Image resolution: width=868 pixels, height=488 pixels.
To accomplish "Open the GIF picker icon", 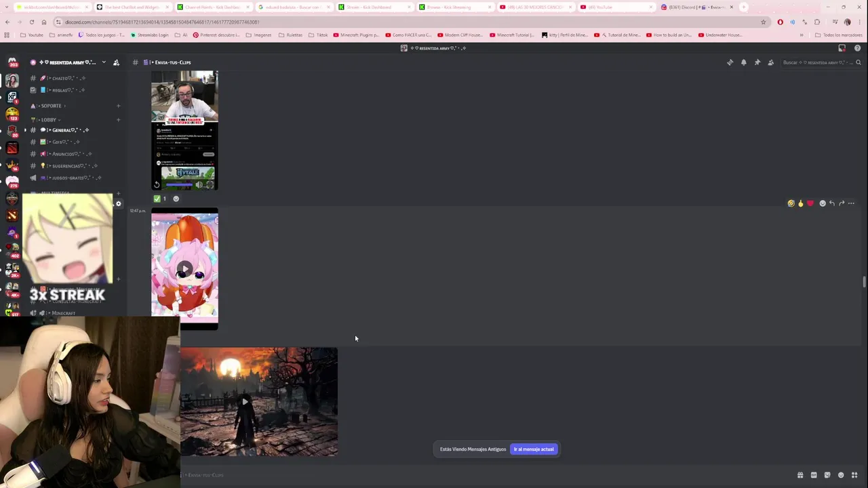I will [x=814, y=475].
